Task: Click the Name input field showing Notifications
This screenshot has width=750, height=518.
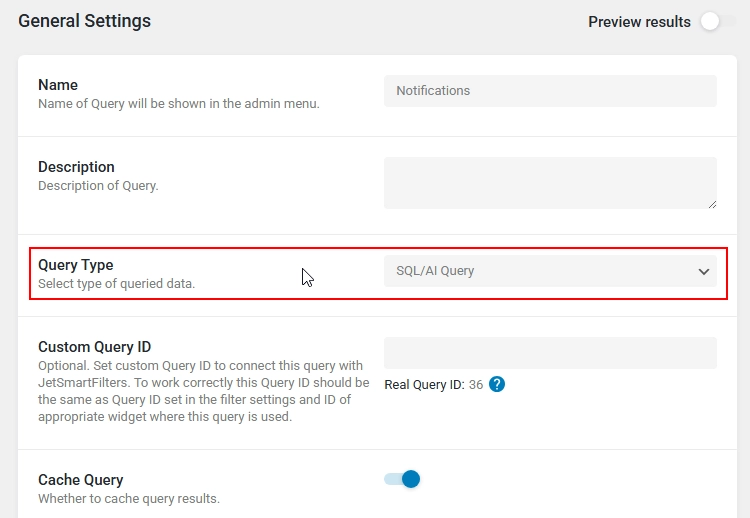Action: coord(550,91)
